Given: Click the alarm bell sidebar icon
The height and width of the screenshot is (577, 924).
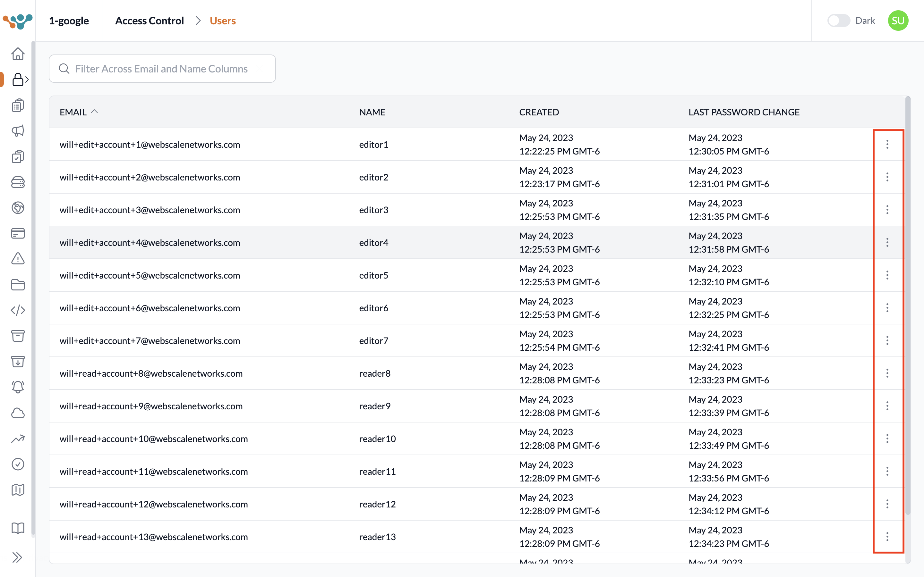Looking at the screenshot, I should click(x=18, y=387).
